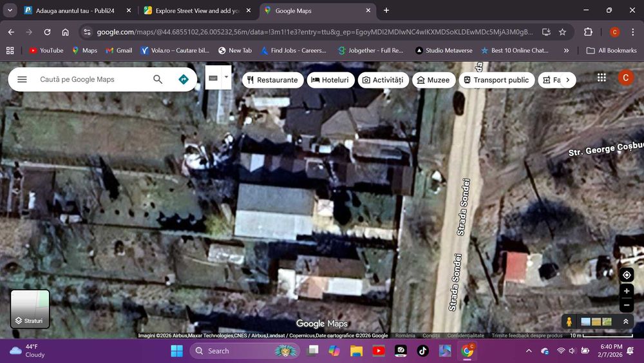Open the YouTube bookmark
This screenshot has width=644, height=363.
point(46,50)
